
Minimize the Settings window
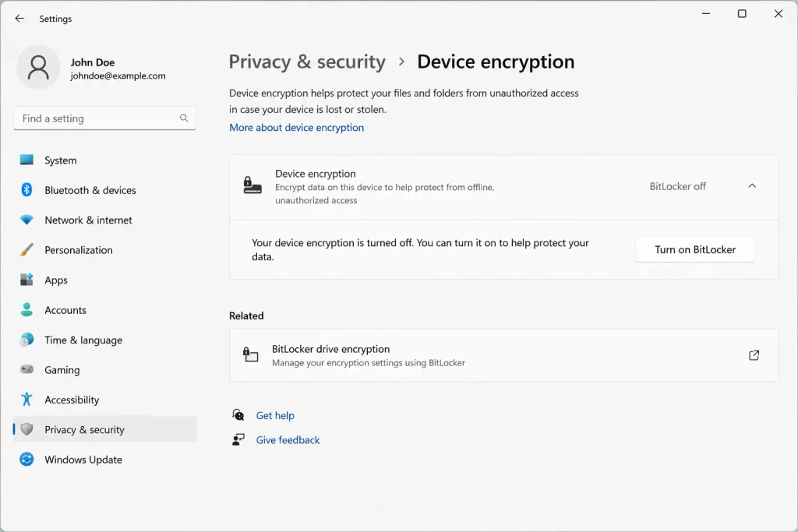click(x=706, y=14)
